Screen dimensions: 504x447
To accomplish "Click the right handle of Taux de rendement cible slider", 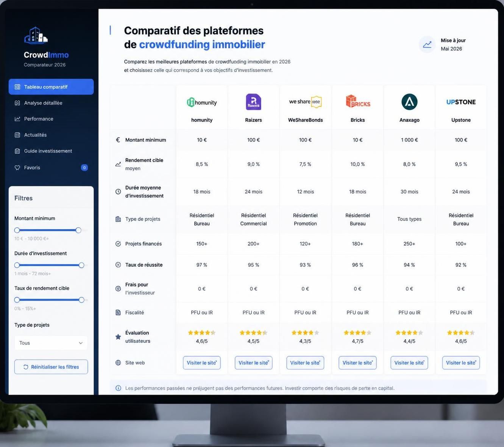I will [x=81, y=300].
